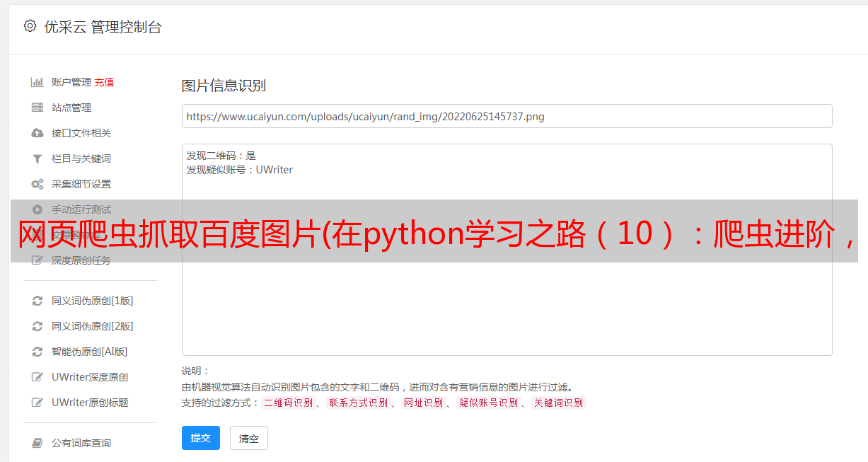Click the bar chart icon next to 账户管理
Image resolution: width=868 pixels, height=462 pixels.
pos(37,82)
